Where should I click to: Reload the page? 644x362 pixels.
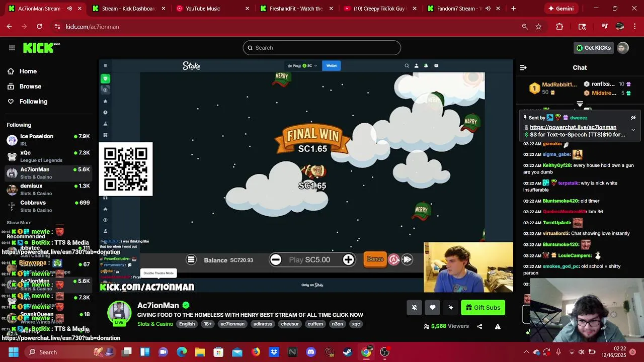pyautogui.click(x=39, y=27)
